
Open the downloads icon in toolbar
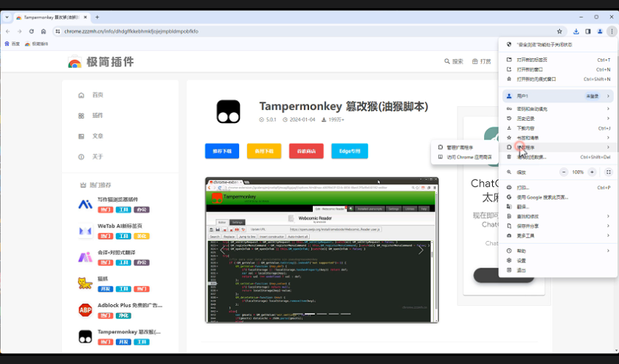(x=576, y=32)
